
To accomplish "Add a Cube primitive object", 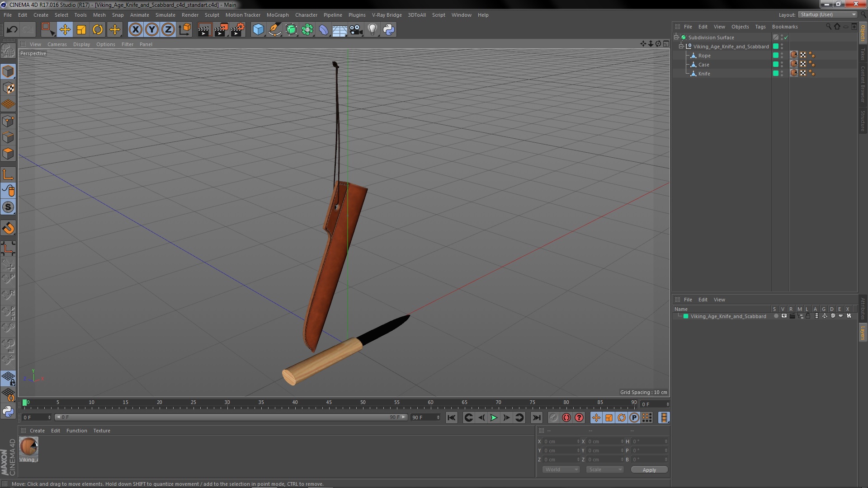I will [x=258, y=30].
